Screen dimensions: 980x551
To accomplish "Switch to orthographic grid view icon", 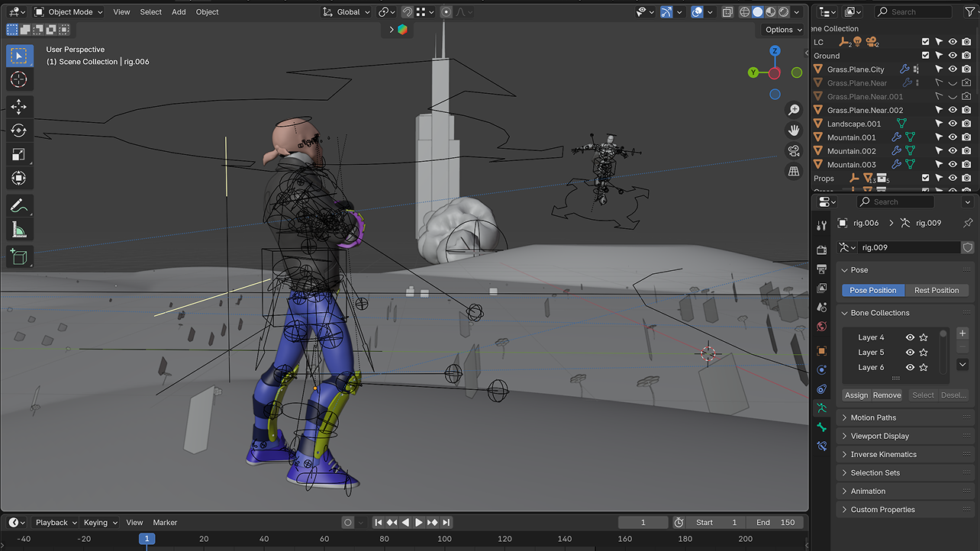I will [794, 171].
